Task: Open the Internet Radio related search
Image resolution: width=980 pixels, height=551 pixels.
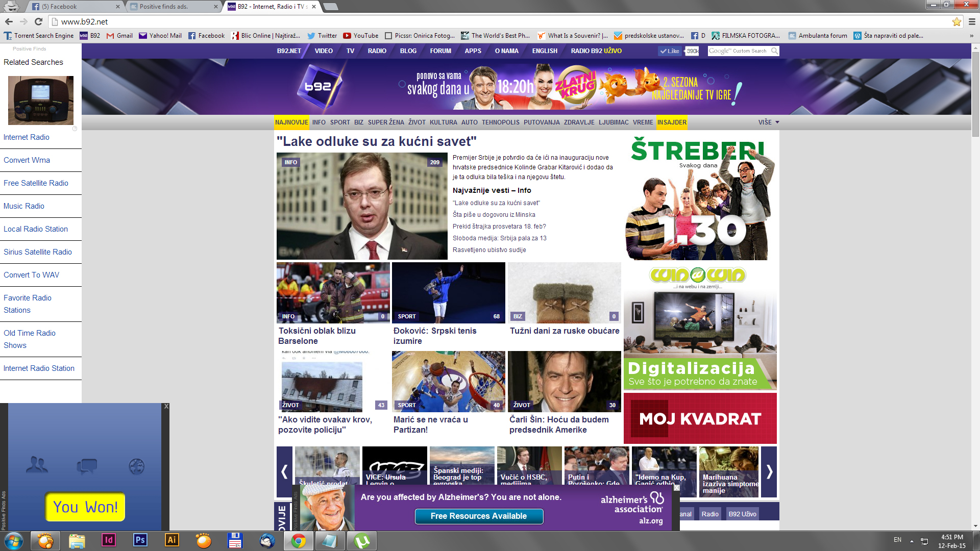Action: coord(27,137)
